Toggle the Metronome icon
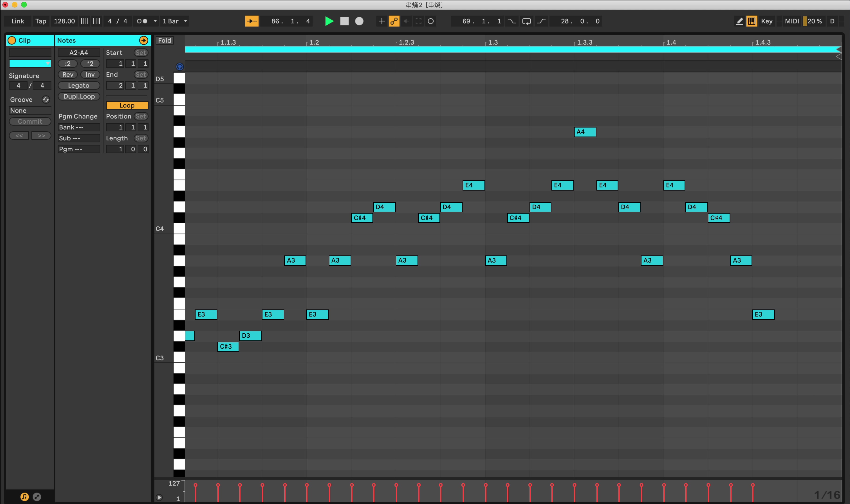The height and width of the screenshot is (504, 850). (142, 21)
